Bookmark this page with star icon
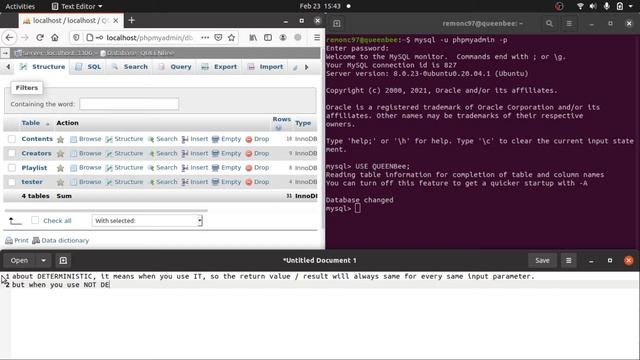This screenshot has height=360, width=640. coord(231,38)
